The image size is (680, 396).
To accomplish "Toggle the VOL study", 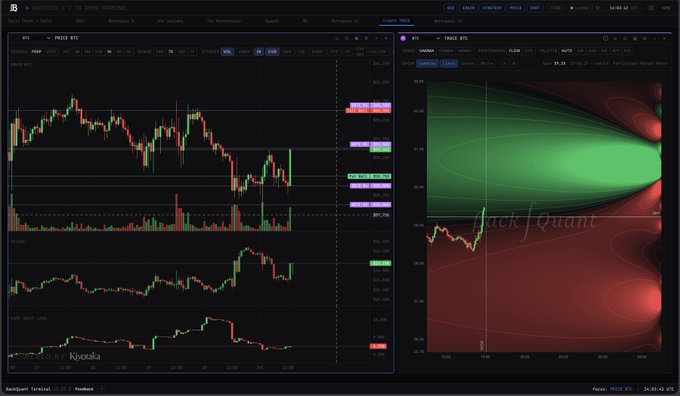I will [227, 52].
